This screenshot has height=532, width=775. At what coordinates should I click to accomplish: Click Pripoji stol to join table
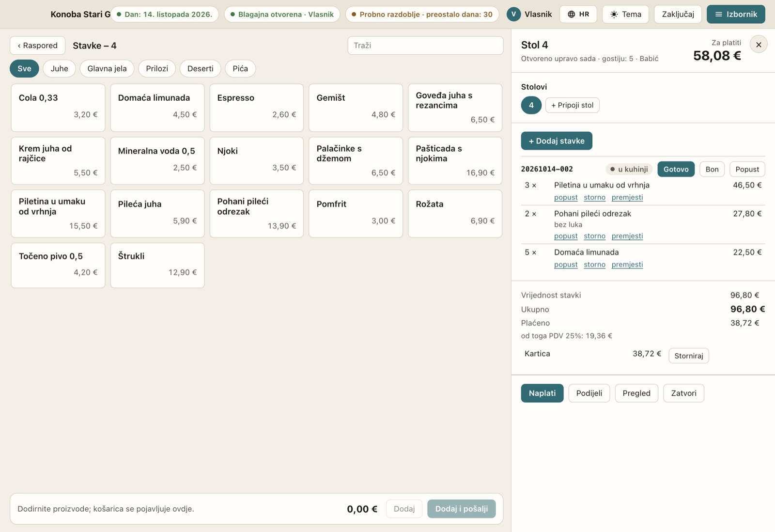[572, 105]
